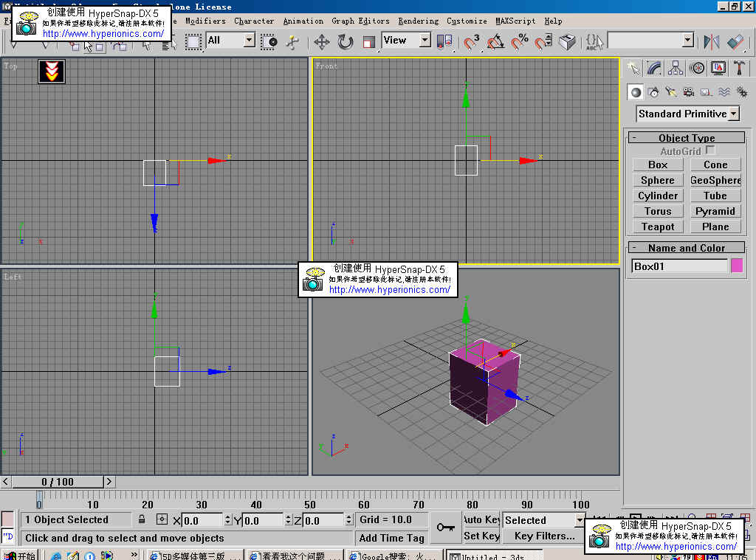Open the Modifiers menu
Screen dimensions: 756x560
pyautogui.click(x=206, y=21)
